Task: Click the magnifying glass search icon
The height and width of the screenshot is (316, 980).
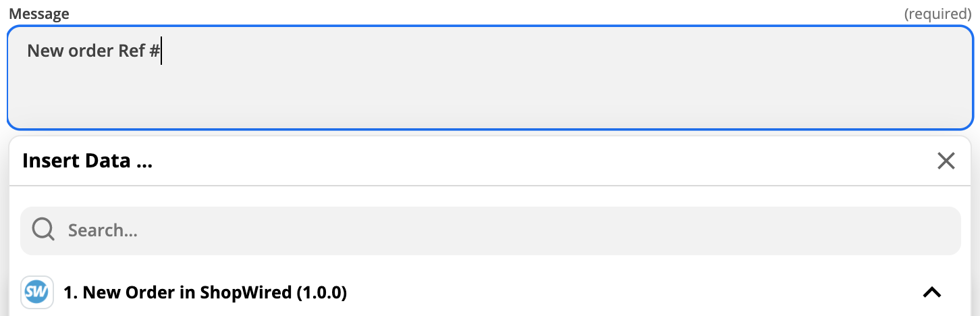Action: 43,230
